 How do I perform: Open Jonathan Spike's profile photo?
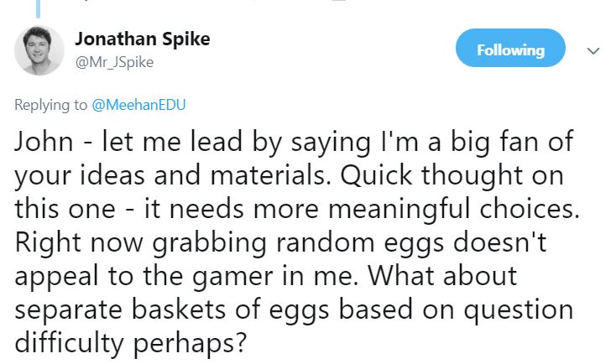point(39,50)
